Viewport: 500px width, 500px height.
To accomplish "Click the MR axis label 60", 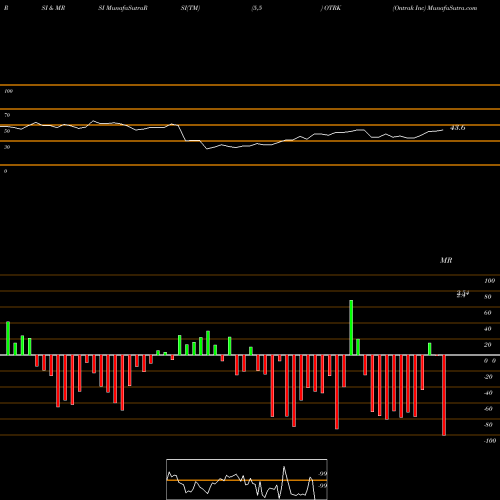I will click(488, 313).
